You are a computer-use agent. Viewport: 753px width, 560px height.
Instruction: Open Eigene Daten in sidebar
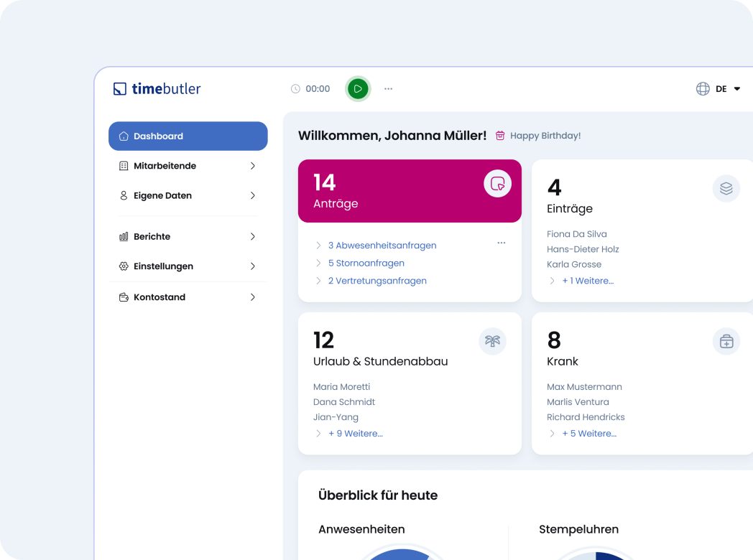[x=162, y=195]
